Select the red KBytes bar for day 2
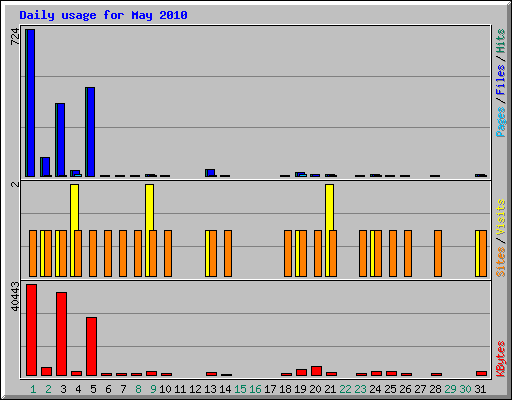 point(47,372)
